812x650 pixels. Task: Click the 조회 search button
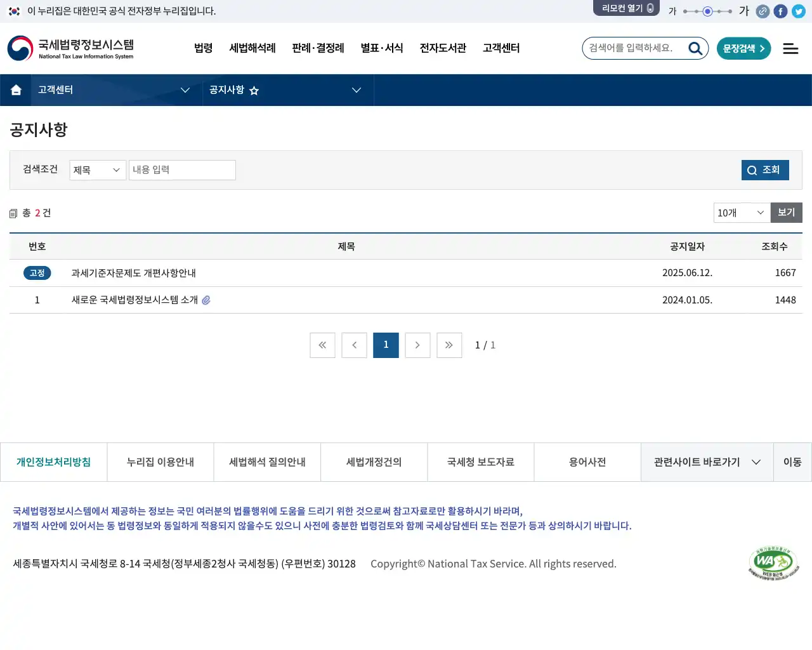765,170
